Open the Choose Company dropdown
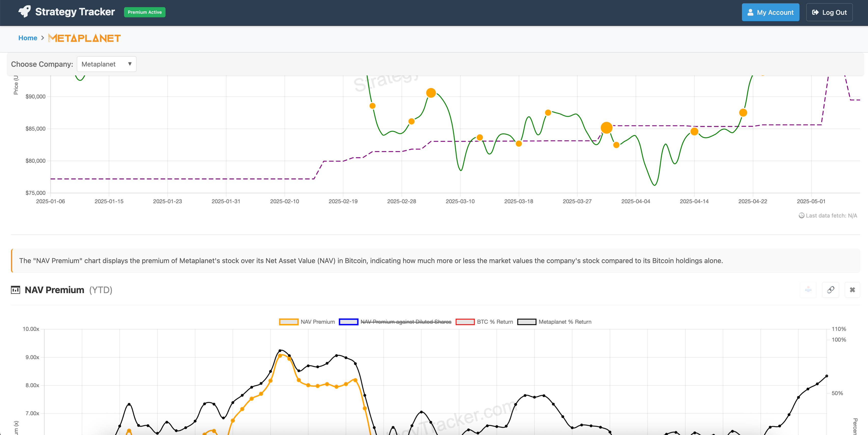868x435 pixels. (106, 64)
